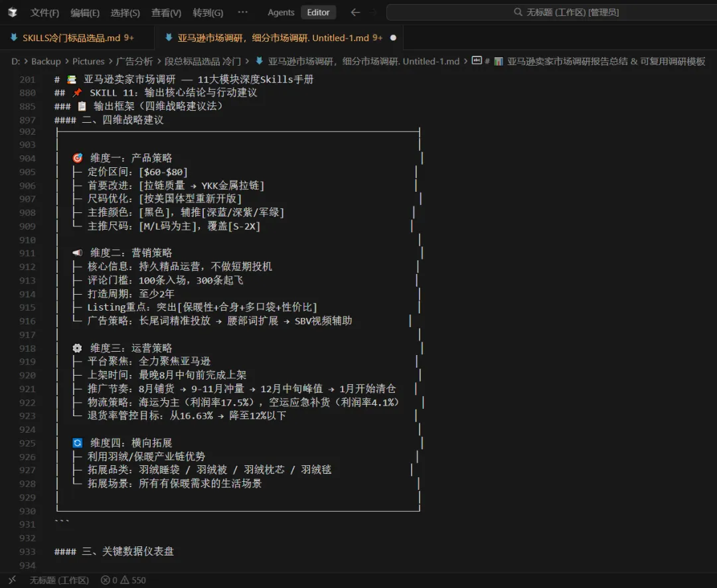Click the books emoji in line 201

(72, 80)
